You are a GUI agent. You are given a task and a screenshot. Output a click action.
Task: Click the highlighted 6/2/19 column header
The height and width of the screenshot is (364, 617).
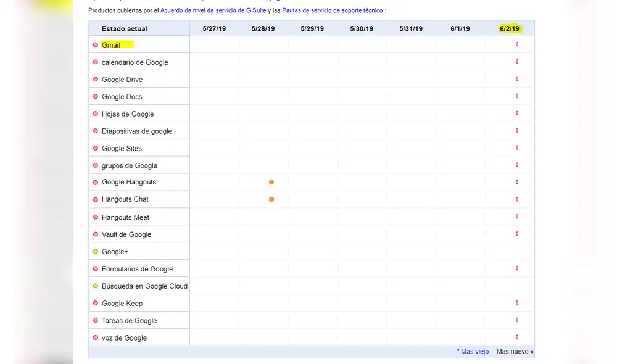[511, 28]
